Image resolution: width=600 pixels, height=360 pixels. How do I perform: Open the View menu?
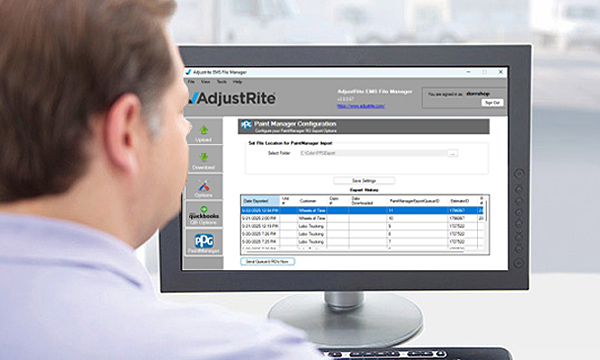205,81
